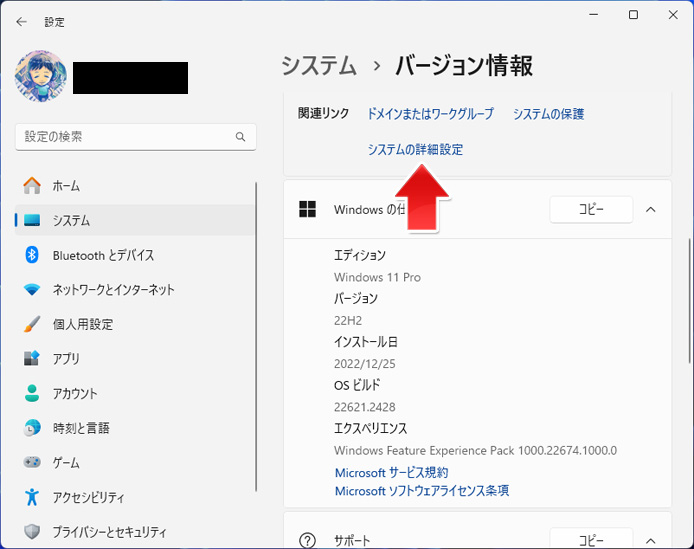Click the Windows logo icon
This screenshot has height=549, width=694.
coord(308,209)
